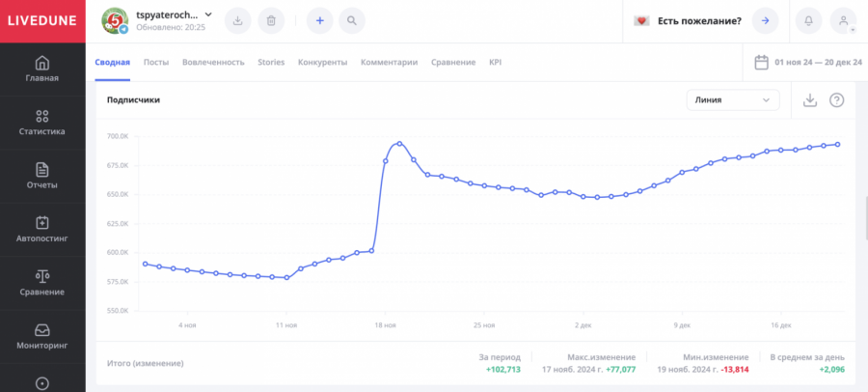Click the plus add account icon
Viewport: 868px width, 392px height.
click(x=321, y=20)
